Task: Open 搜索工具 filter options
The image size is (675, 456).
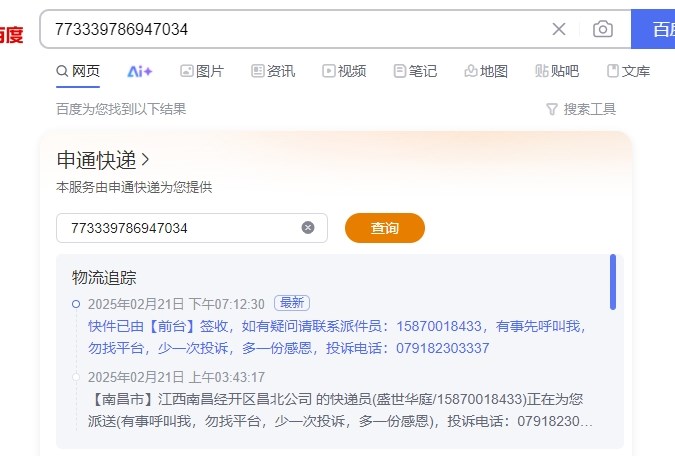Action: pyautogui.click(x=581, y=109)
